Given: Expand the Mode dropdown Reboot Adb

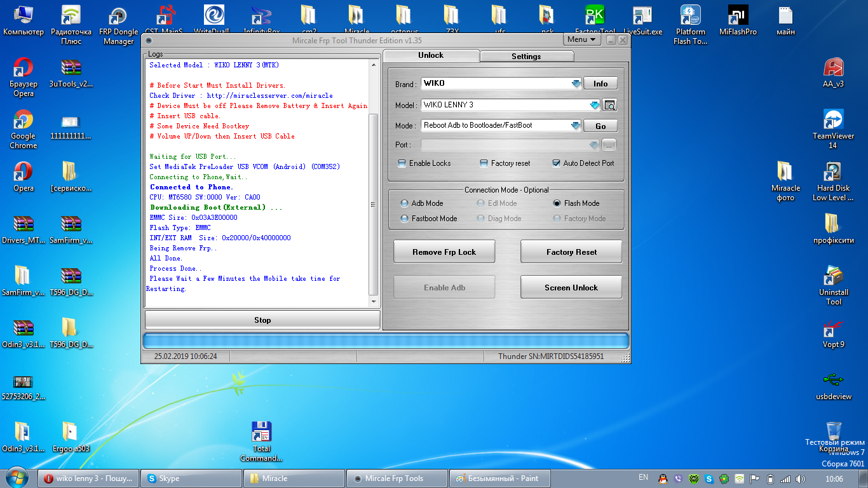Looking at the screenshot, I should tap(576, 125).
